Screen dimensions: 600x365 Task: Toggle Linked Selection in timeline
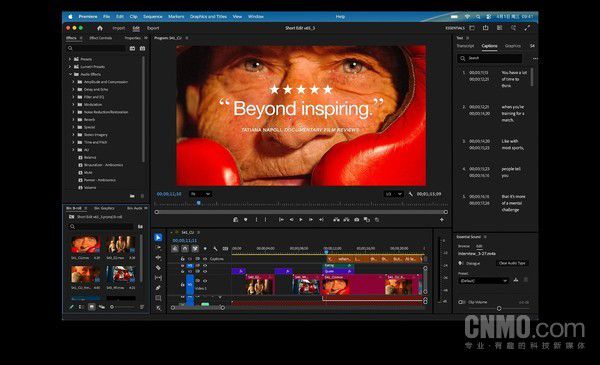pyautogui.click(x=195, y=249)
